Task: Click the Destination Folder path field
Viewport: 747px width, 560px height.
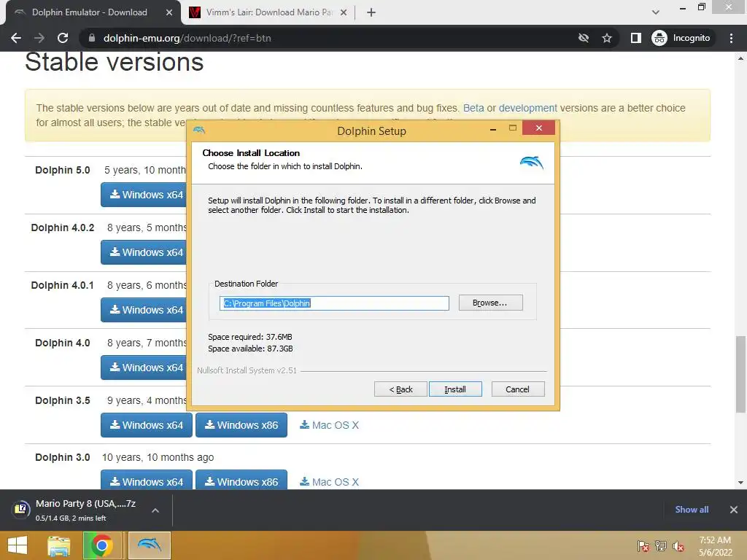Action: point(334,303)
